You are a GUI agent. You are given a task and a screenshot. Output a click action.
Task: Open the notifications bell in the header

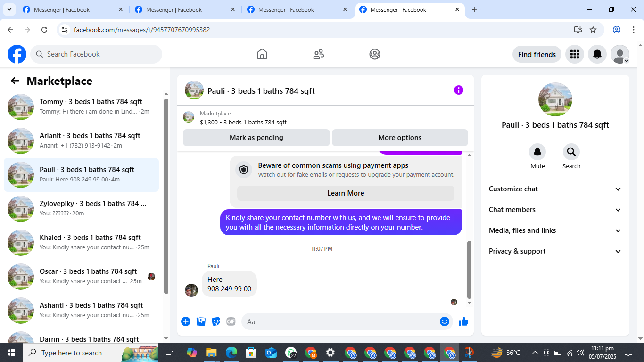[x=597, y=54]
